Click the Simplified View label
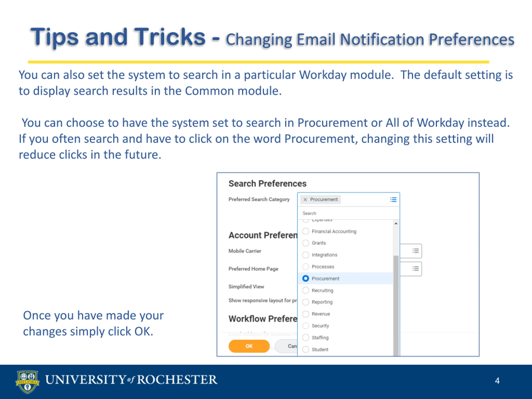The height and width of the screenshot is (399, 532). [x=246, y=286]
